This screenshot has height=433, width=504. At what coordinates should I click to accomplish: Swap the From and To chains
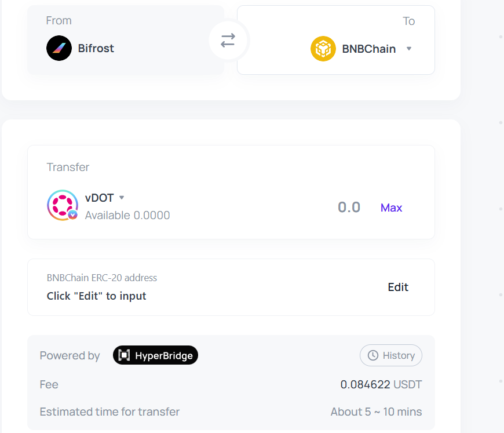click(x=228, y=41)
